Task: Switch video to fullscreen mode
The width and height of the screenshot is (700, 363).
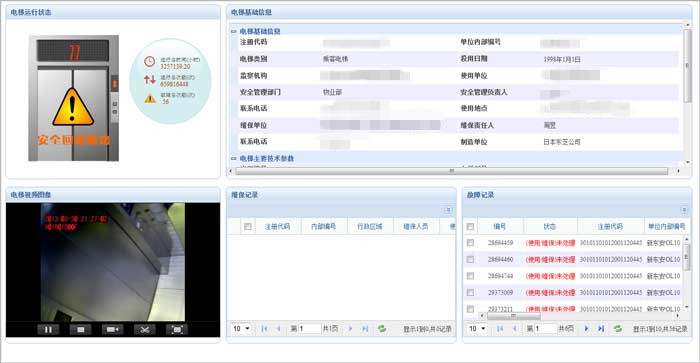Action: click(177, 330)
